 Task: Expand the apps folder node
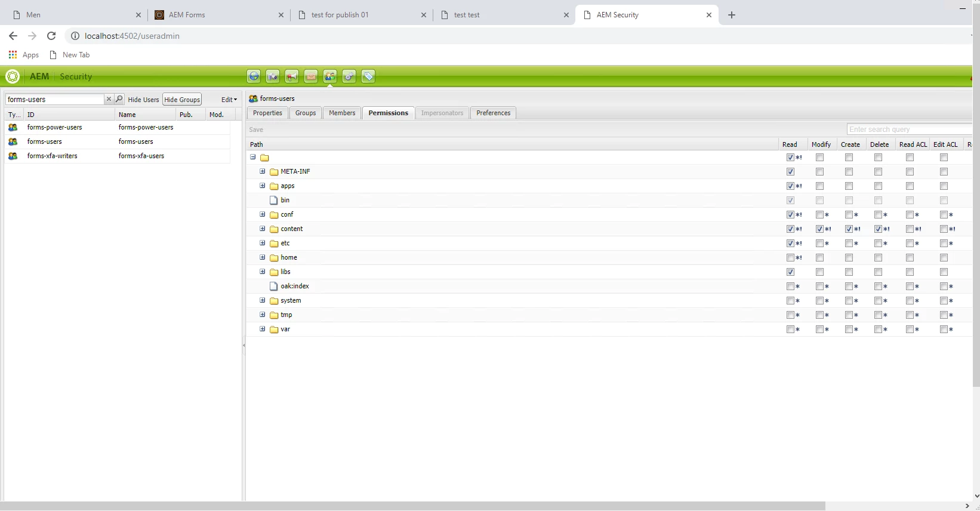[x=262, y=186]
